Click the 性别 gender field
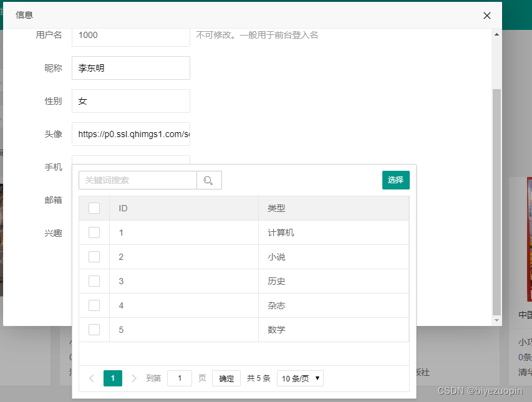 [130, 101]
